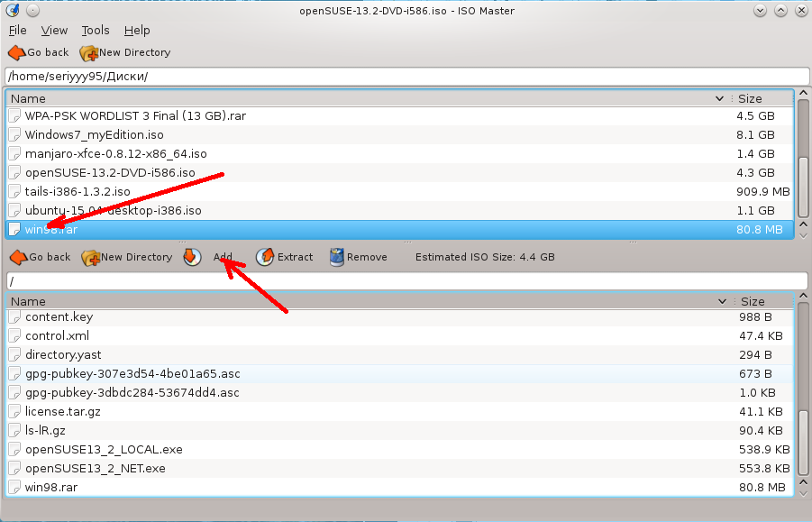This screenshot has width=812, height=522.
Task: Select openSUSE13_2_NET.exe
Action: point(399,468)
